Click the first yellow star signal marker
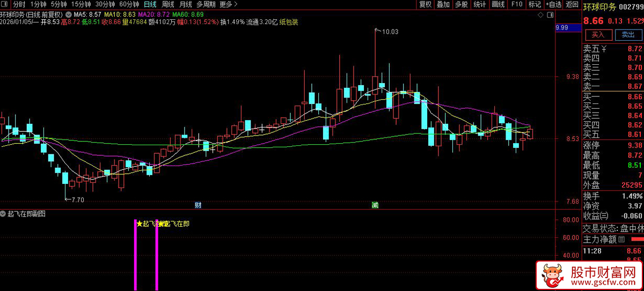Image resolution: width=644 pixels, height=291 pixels. (x=140, y=224)
